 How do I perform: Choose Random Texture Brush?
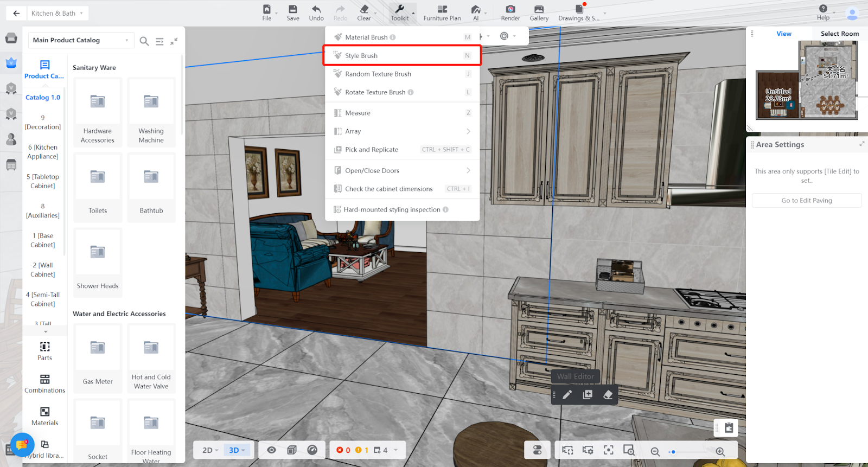[402, 74]
